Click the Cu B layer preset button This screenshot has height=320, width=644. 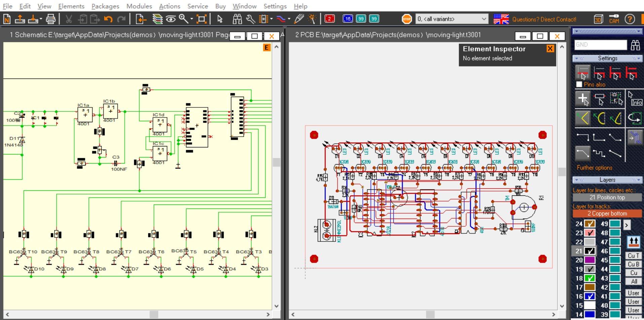click(634, 264)
